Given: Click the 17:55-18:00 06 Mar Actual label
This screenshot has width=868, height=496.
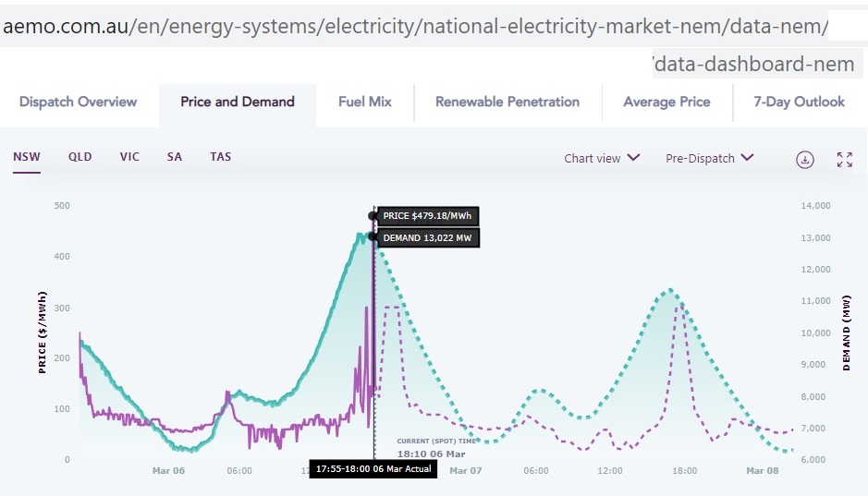Looking at the screenshot, I should (373, 469).
